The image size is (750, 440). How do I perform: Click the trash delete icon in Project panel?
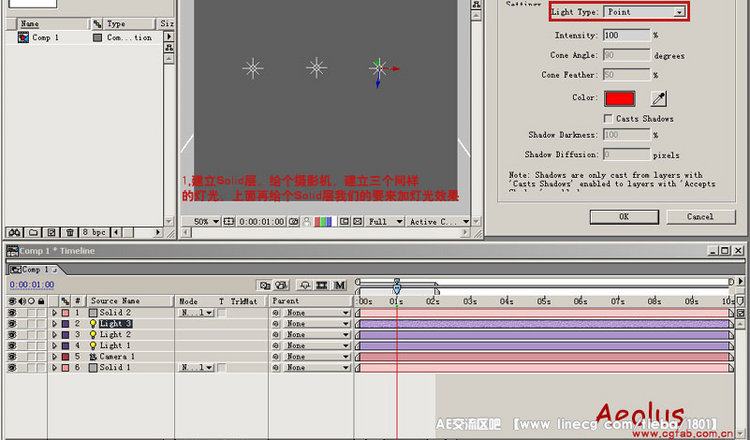[70, 232]
